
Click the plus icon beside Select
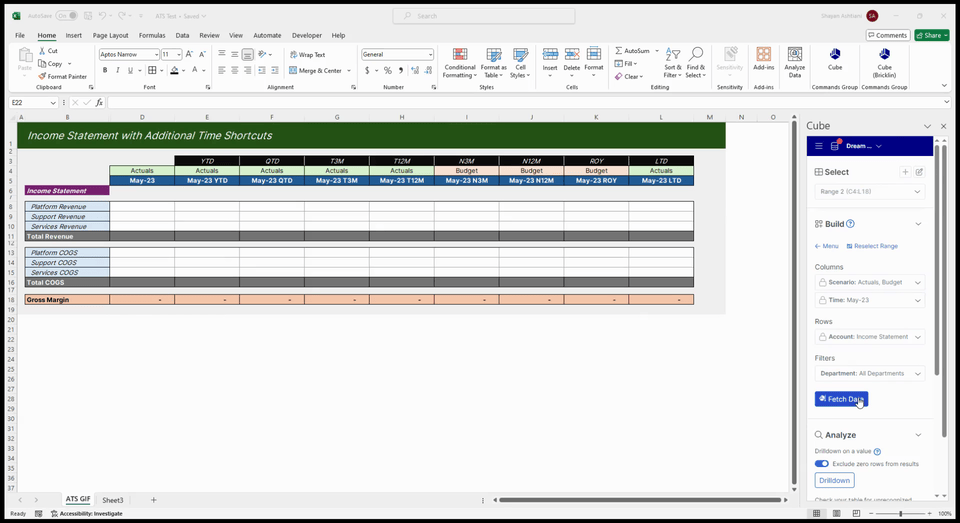(x=905, y=172)
